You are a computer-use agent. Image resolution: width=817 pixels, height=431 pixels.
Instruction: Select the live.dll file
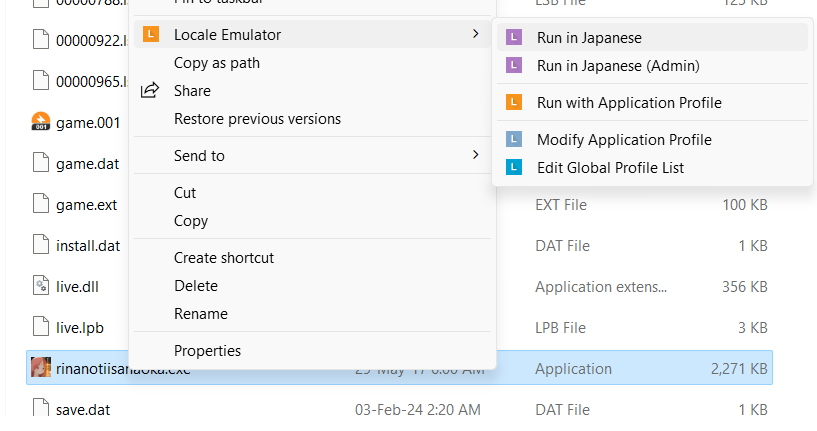click(77, 287)
